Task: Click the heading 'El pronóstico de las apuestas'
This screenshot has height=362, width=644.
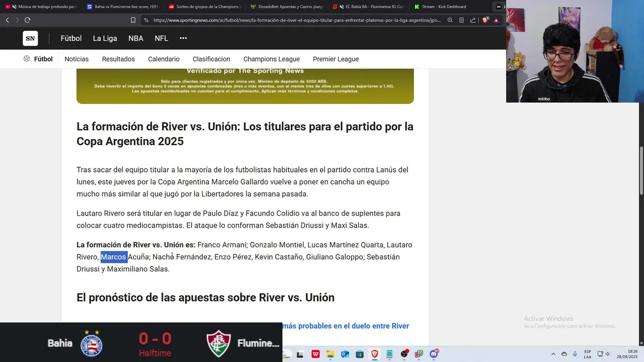Action: tap(205, 298)
